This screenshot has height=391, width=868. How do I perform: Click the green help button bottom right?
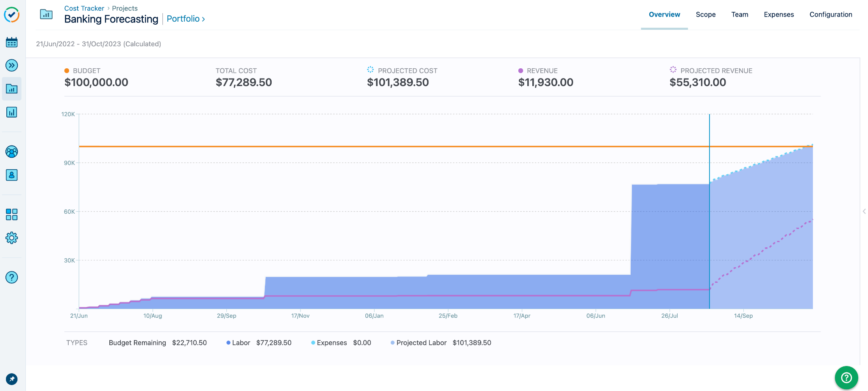[846, 377]
